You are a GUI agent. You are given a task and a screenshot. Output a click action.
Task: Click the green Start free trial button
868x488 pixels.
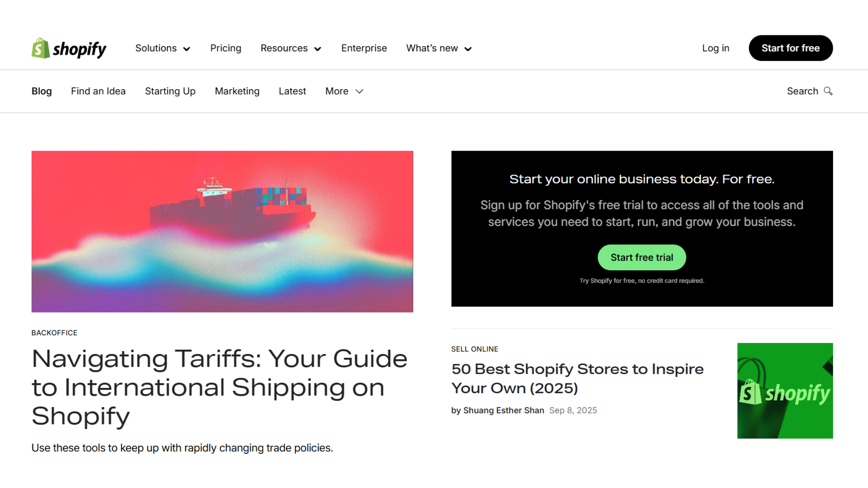coord(642,257)
